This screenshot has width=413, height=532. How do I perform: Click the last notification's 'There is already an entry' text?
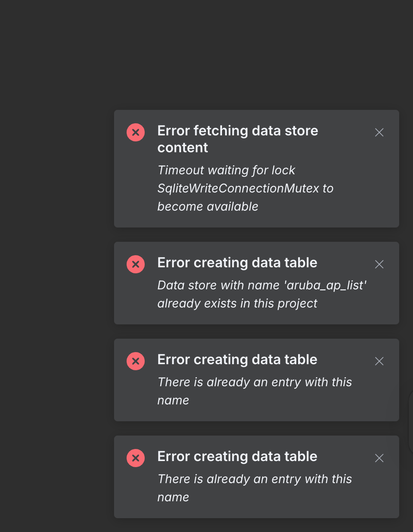254,479
